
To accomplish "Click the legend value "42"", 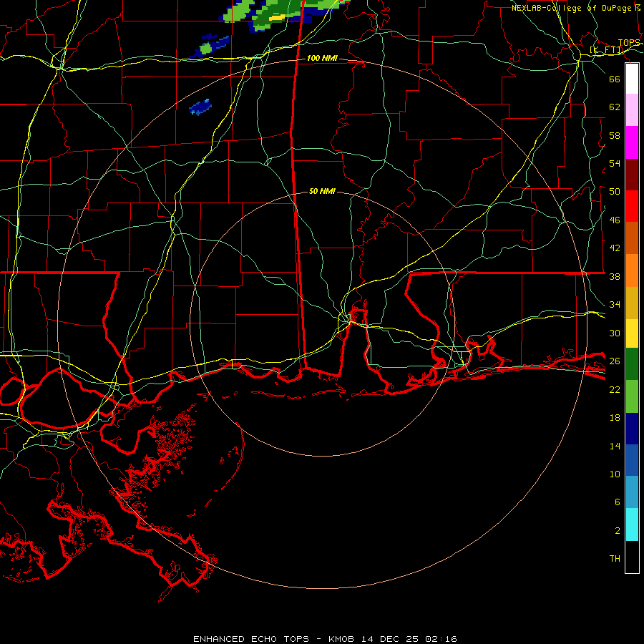I will tap(615, 248).
